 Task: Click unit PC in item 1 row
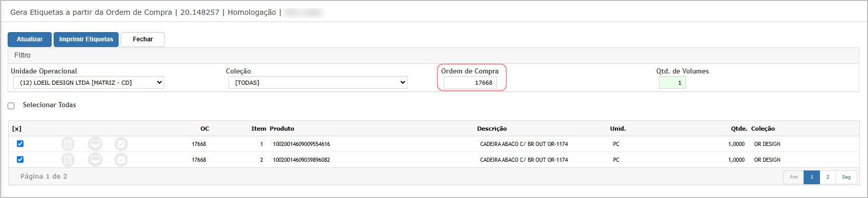coord(616,144)
